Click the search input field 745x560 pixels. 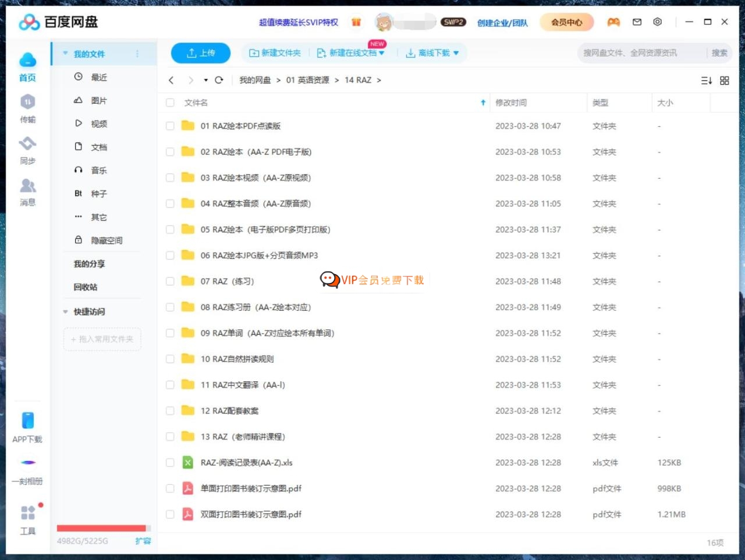click(643, 53)
